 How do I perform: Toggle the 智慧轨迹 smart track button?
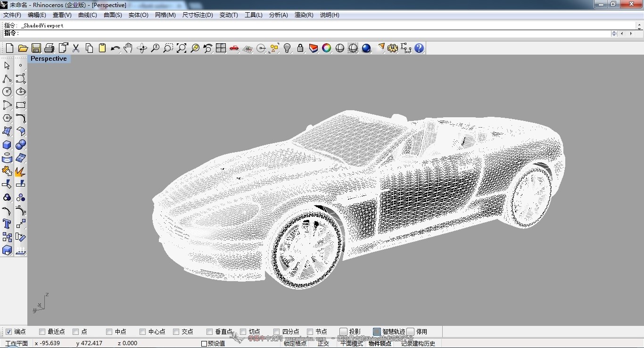coord(377,332)
